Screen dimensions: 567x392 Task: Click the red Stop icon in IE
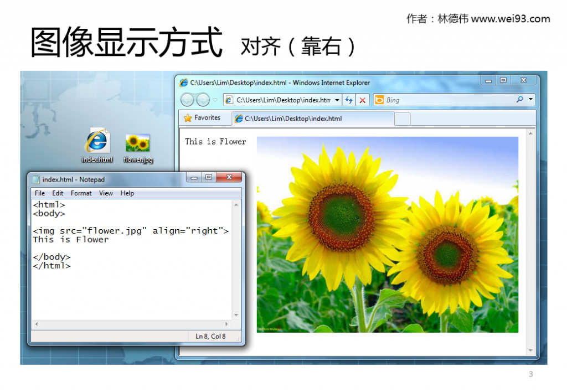click(x=362, y=100)
